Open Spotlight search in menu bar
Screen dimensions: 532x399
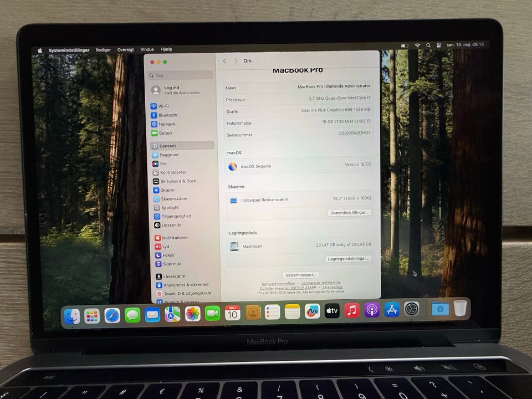click(x=428, y=45)
